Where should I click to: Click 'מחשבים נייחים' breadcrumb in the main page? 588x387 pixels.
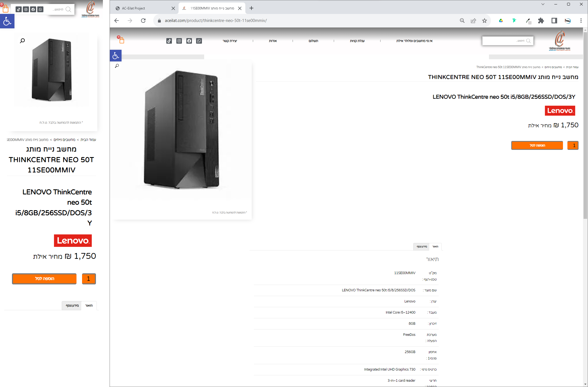tap(553, 67)
